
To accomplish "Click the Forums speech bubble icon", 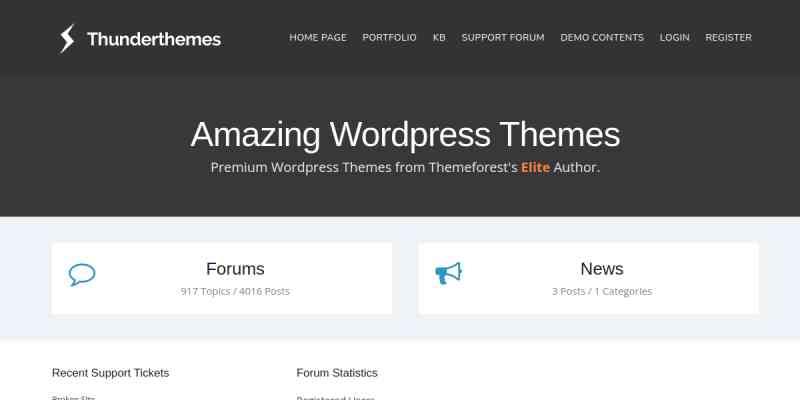I will click(82, 275).
